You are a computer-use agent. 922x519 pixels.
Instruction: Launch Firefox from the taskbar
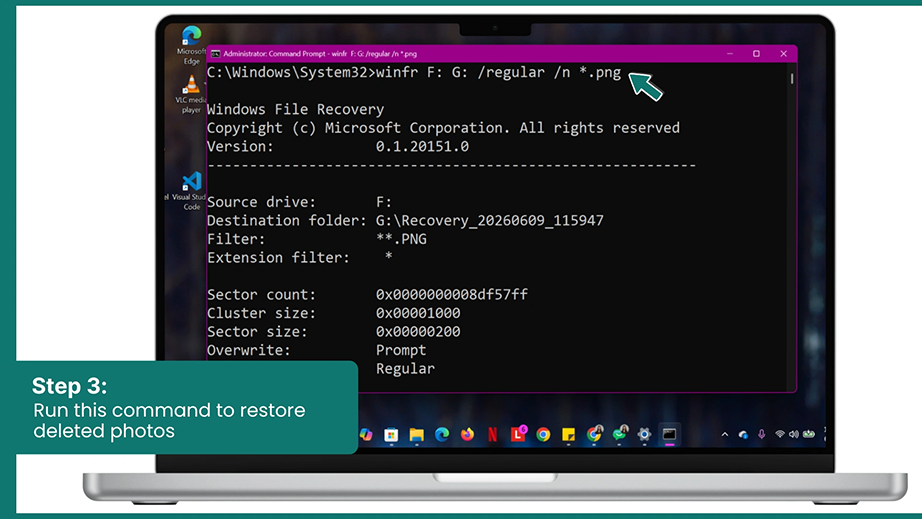(x=467, y=434)
